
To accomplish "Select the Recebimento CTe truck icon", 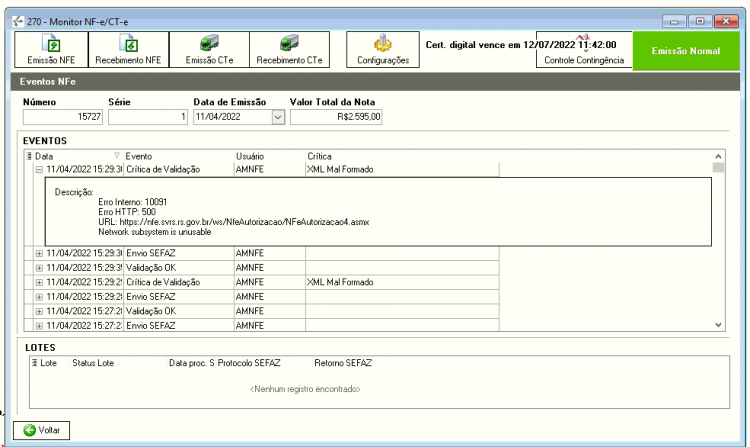I will coord(289,43).
